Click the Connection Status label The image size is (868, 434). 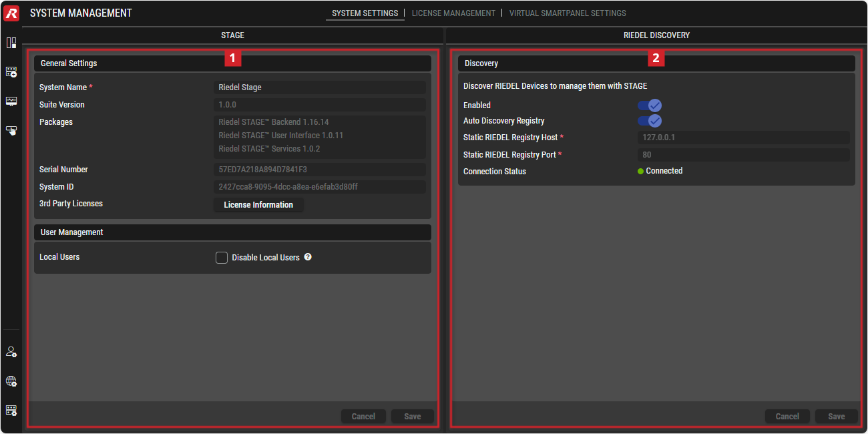pos(495,172)
